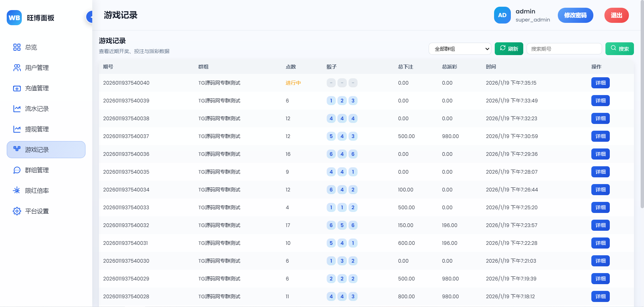
Task: Click the 限红倍率 asterisk icon
Action: tap(17, 191)
